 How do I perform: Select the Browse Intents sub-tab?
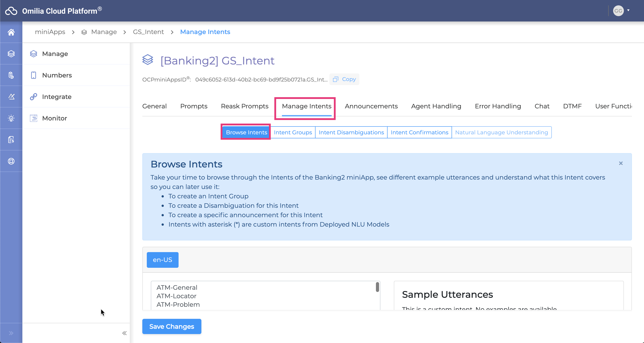[x=246, y=132]
